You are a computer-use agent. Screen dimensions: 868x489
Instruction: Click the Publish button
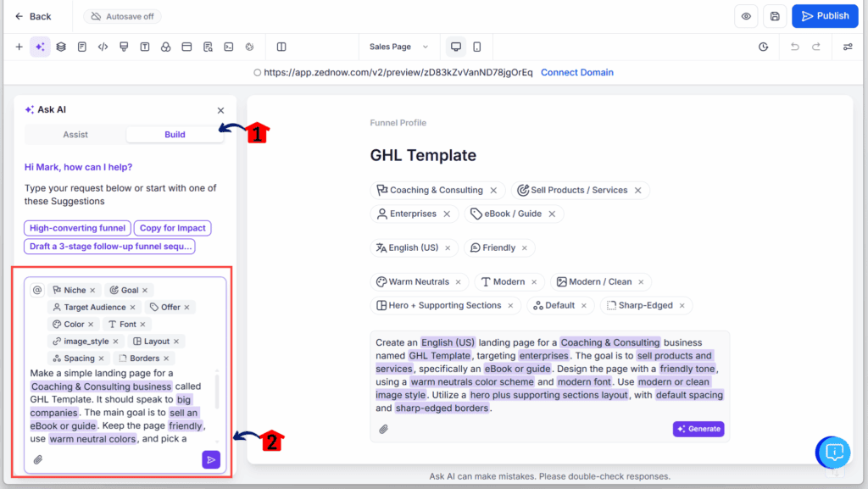pyautogui.click(x=824, y=15)
